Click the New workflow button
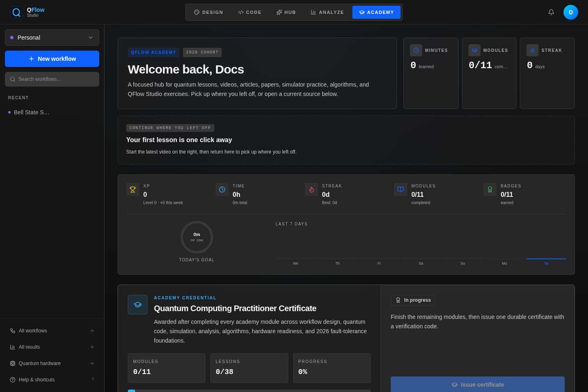The image size is (588, 392). pyautogui.click(x=52, y=59)
